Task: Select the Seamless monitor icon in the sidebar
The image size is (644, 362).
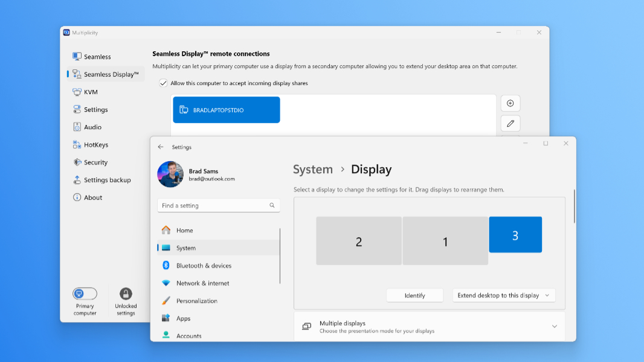Action: pyautogui.click(x=77, y=56)
